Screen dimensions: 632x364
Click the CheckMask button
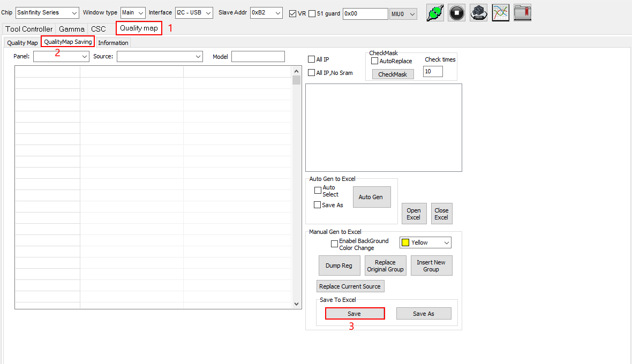[393, 74]
